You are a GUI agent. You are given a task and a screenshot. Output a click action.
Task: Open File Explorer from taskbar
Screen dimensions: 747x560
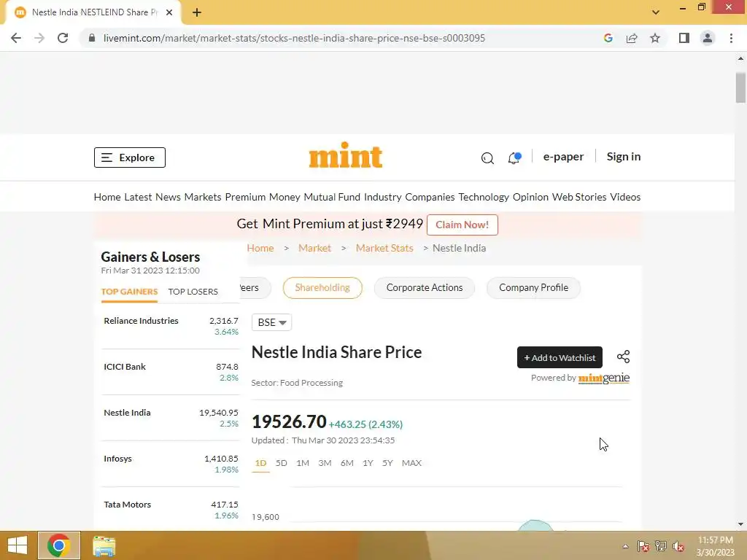pyautogui.click(x=104, y=545)
